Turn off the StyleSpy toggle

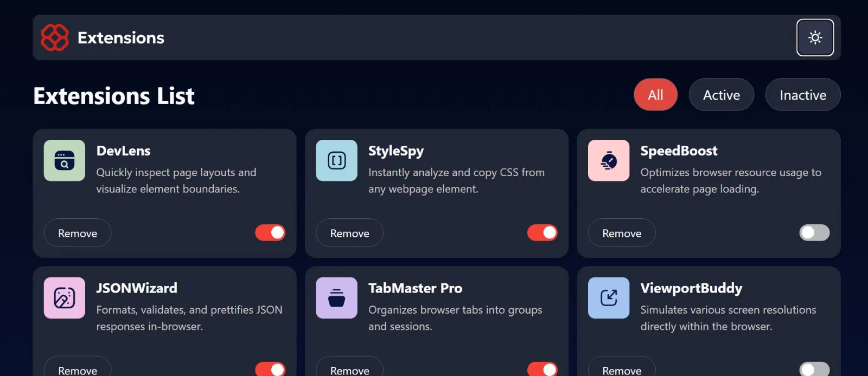[542, 232]
